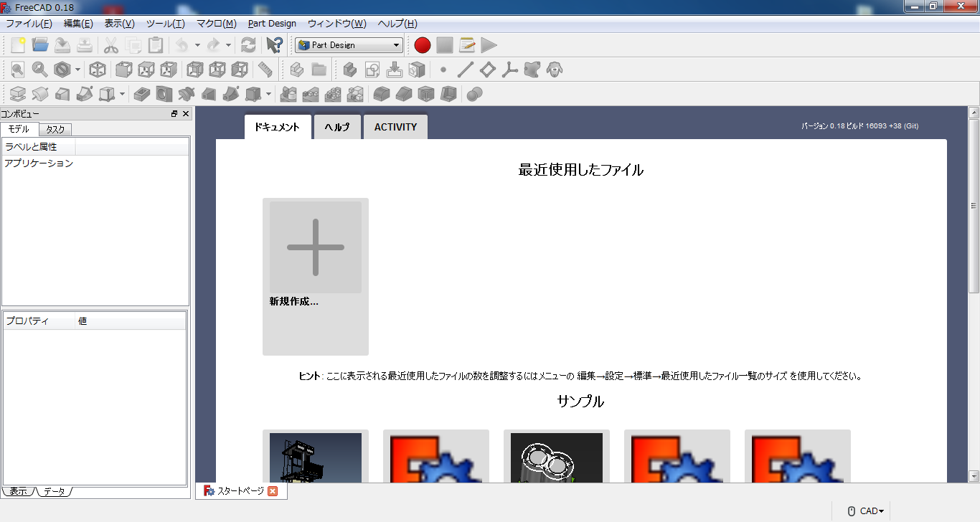Click the datum line icon
Viewport: 980px width, 522px height.
point(466,70)
